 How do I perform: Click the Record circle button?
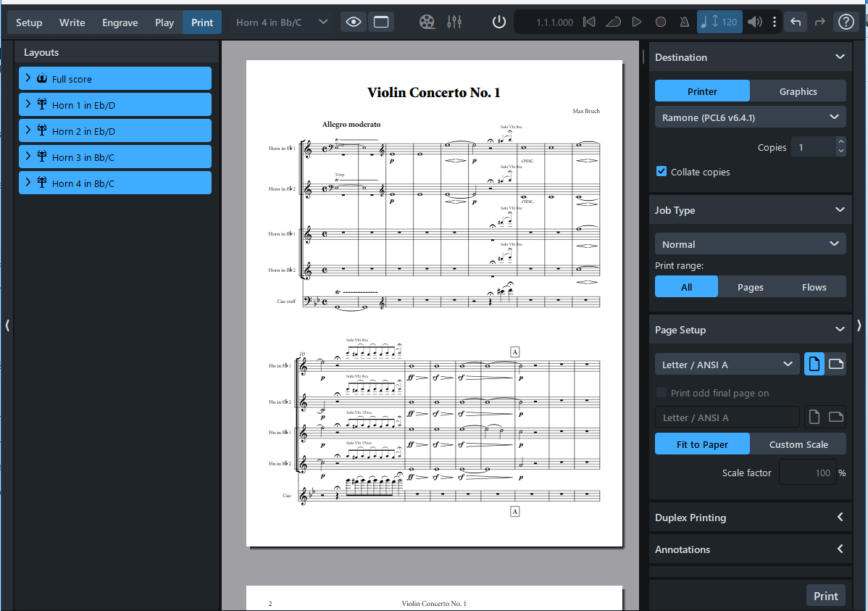coord(660,22)
